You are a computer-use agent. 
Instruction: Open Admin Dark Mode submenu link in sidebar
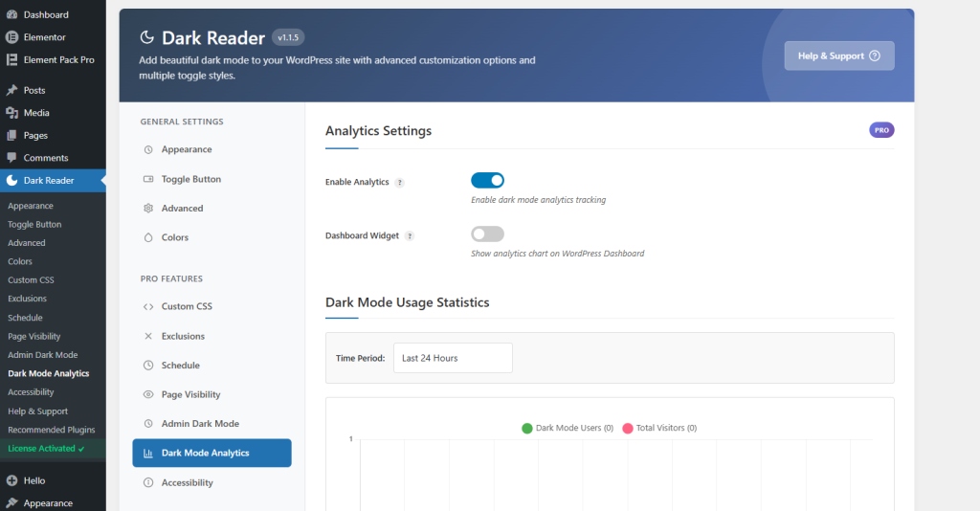pyautogui.click(x=42, y=355)
